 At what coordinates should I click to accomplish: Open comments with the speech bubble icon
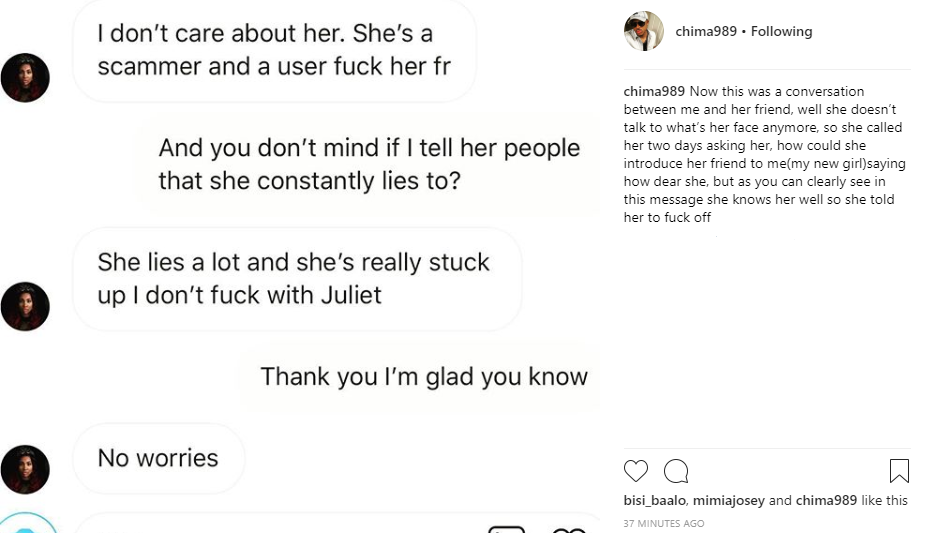tap(676, 471)
